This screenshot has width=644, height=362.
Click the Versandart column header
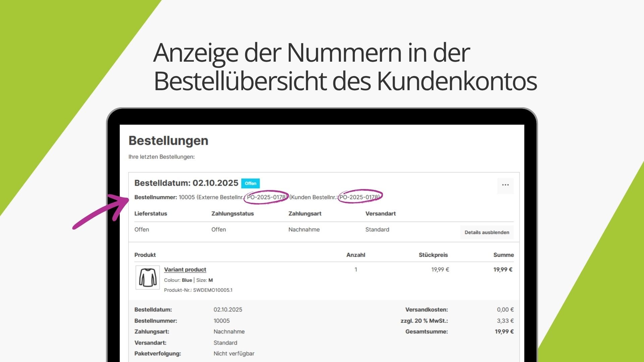click(x=380, y=214)
